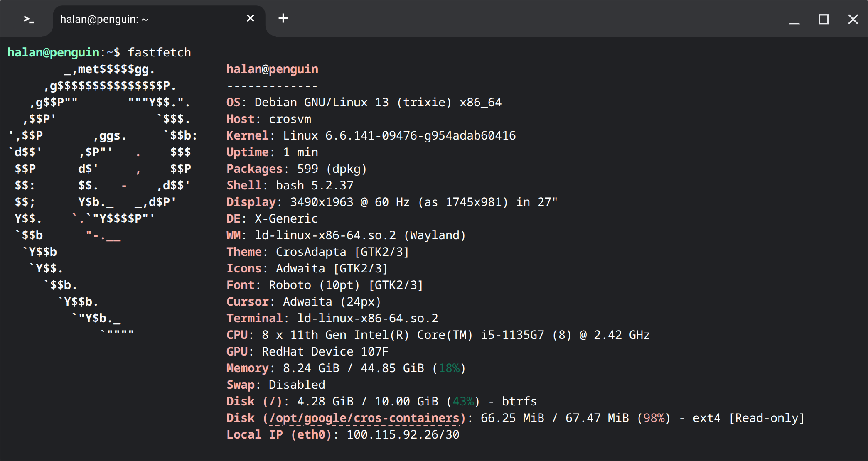The height and width of the screenshot is (461, 868).
Task: Click the fastfetch command text
Action: [160, 52]
